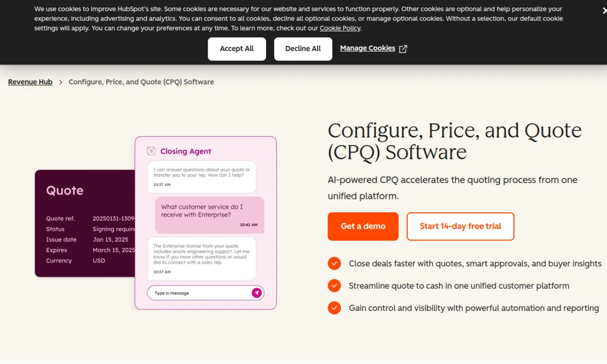Click the Closing Agent title text
Screen dimensions: 607x364
(x=186, y=151)
